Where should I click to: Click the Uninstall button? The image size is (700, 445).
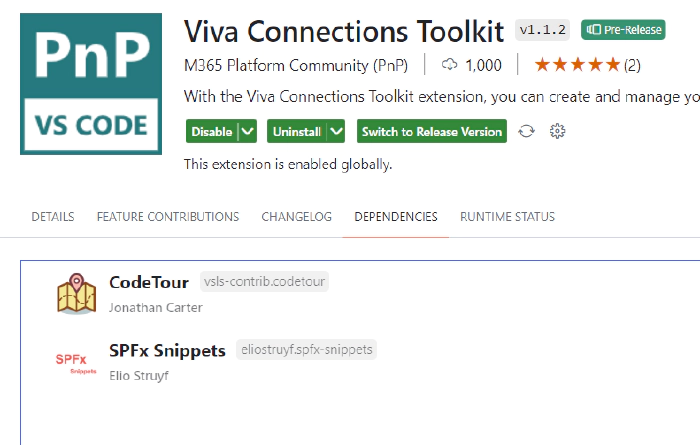297,131
